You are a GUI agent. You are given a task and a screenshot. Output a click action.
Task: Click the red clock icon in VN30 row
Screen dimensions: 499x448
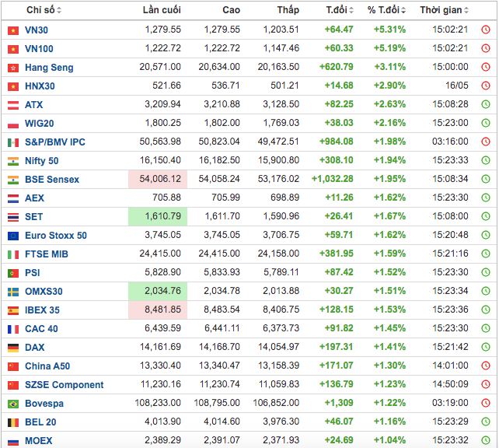[485, 30]
